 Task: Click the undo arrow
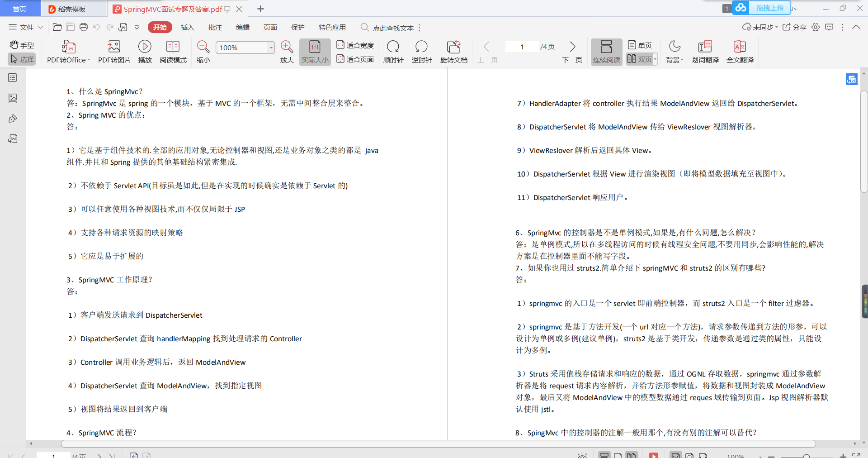pos(97,27)
